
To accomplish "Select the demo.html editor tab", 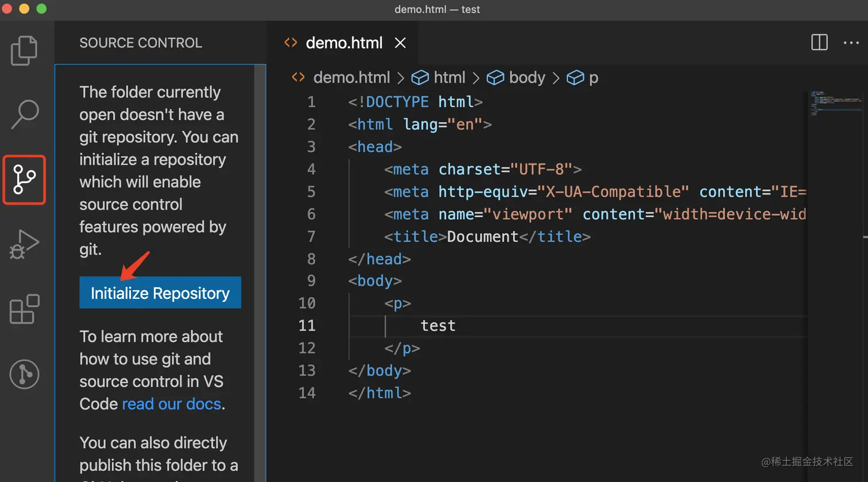I will [x=344, y=43].
